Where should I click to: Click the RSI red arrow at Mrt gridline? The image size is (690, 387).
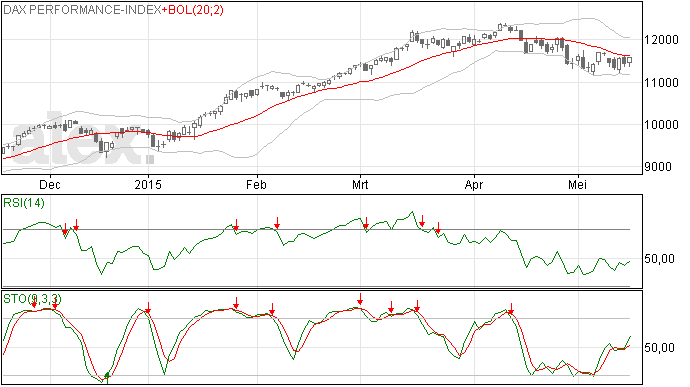point(366,223)
